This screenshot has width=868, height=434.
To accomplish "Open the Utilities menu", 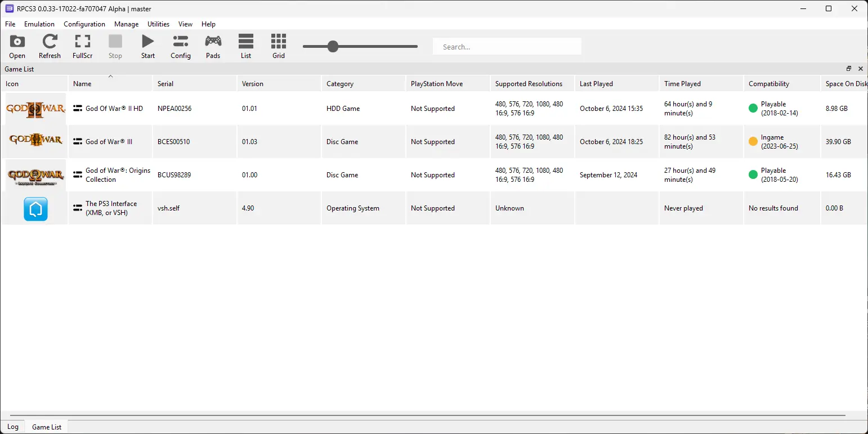I will [x=158, y=24].
